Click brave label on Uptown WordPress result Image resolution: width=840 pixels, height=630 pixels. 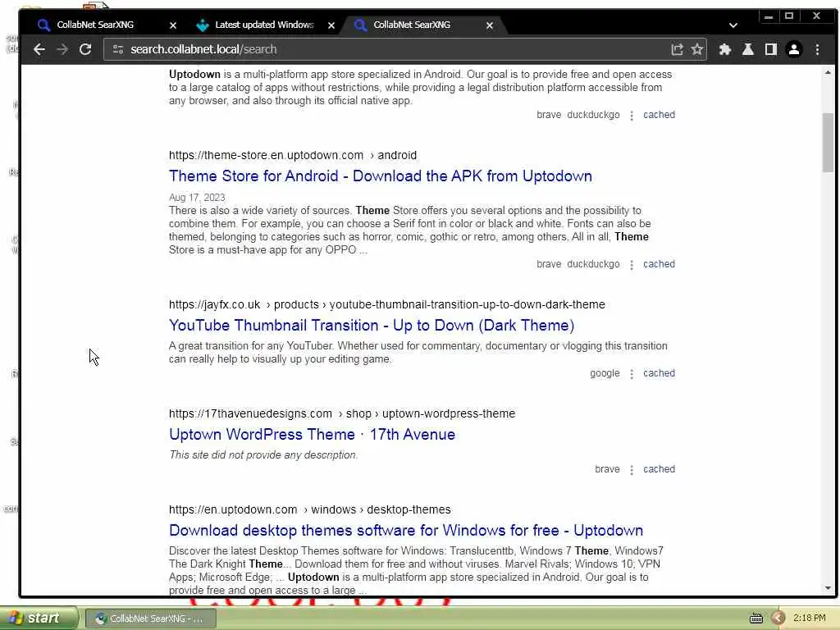[x=607, y=468]
